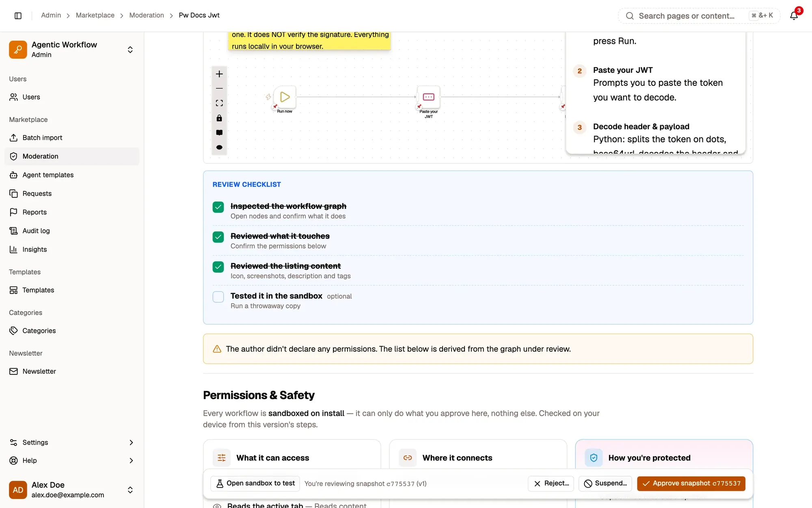This screenshot has height=508, width=812.
Task: Check Tested it in the sandbox
Action: [218, 297]
